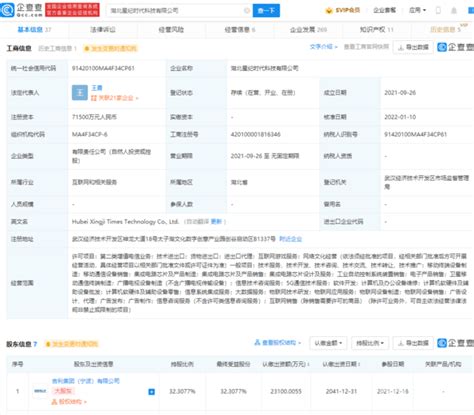Viewport: 474px width, 415px height.
Task: Sort by 认缴出资日期 column header
Action: coord(341,364)
